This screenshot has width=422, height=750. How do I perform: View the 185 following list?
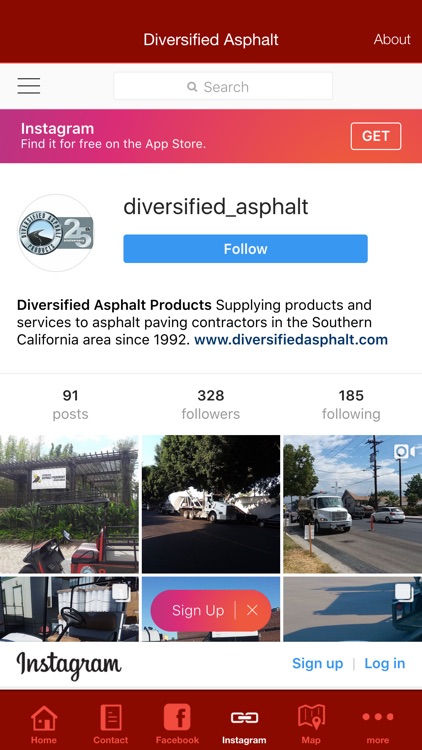[x=351, y=404]
